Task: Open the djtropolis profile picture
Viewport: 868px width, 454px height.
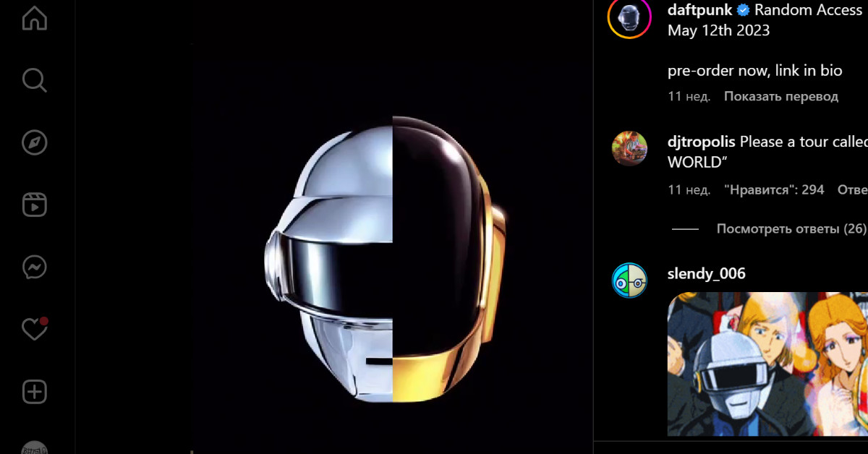Action: (629, 148)
